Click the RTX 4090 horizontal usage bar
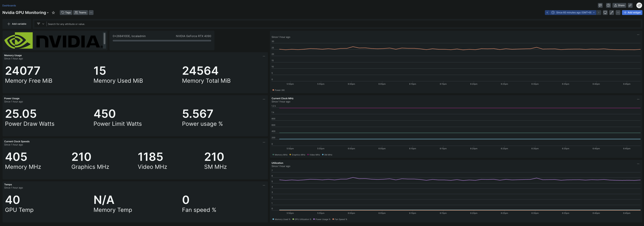Screen dimensions: 644x226 coord(162,41)
